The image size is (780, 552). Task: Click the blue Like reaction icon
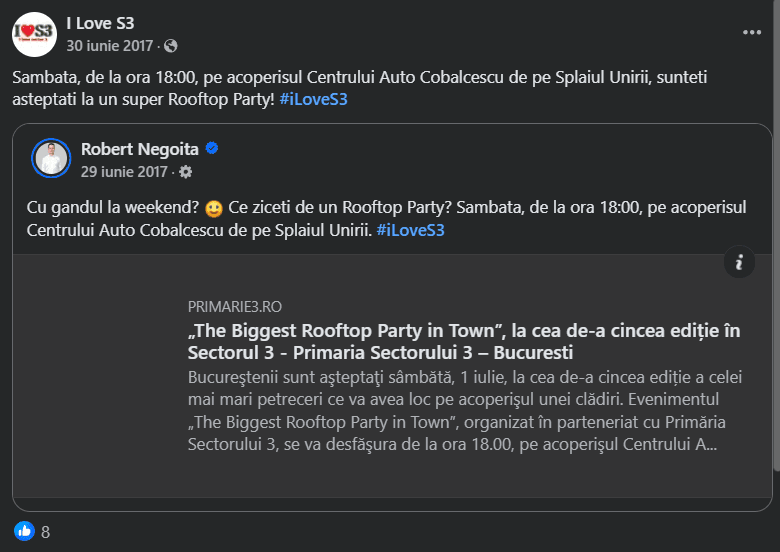[23, 531]
